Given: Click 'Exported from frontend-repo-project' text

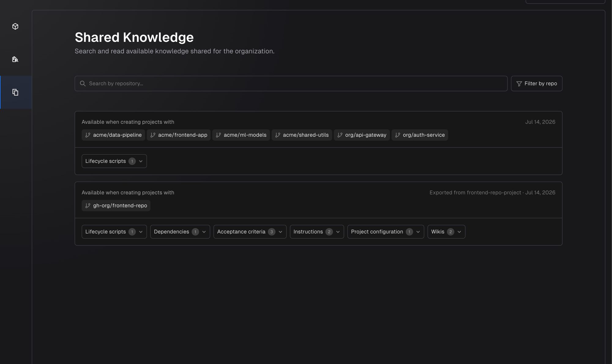Looking at the screenshot, I should pyautogui.click(x=475, y=193).
